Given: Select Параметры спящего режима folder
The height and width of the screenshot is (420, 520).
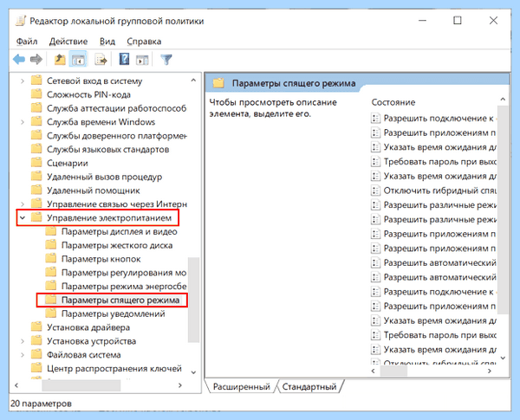Looking at the screenshot, I should (120, 300).
